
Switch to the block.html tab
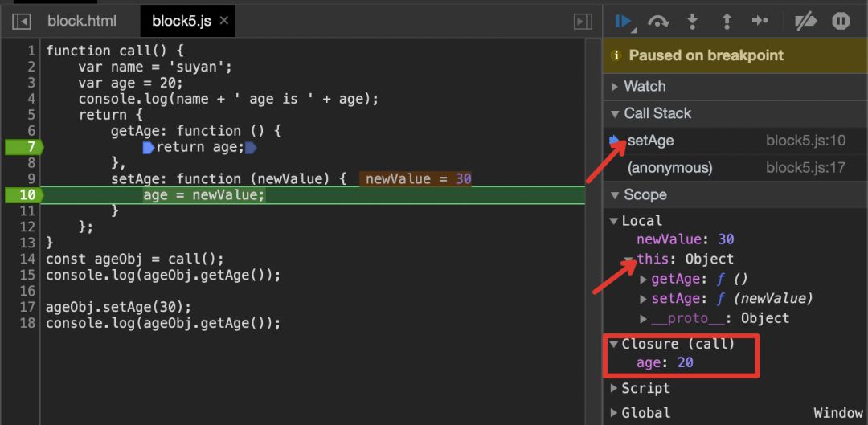(x=82, y=21)
